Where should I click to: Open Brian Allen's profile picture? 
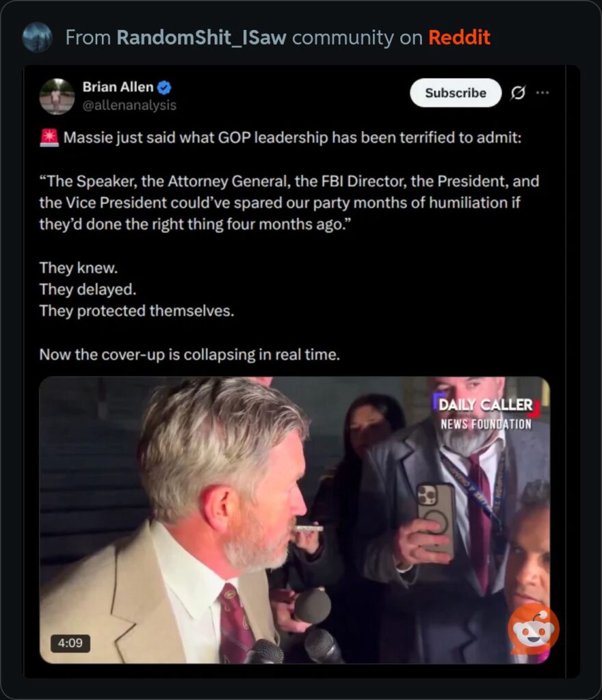[x=57, y=96]
